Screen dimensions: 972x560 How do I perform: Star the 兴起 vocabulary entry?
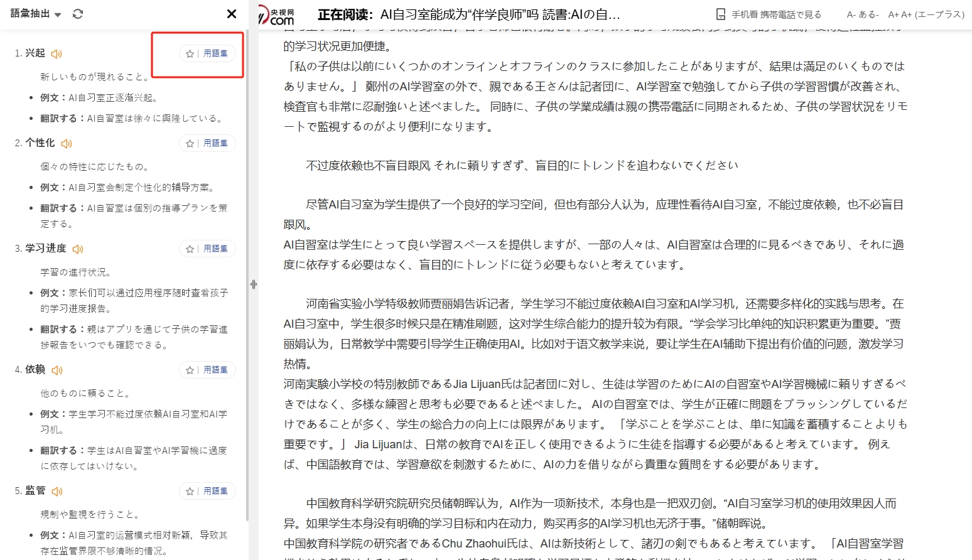(x=190, y=54)
